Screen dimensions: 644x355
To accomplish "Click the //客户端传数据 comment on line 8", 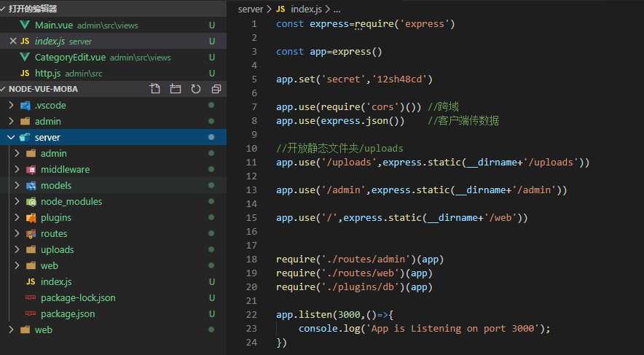I will click(x=463, y=120).
